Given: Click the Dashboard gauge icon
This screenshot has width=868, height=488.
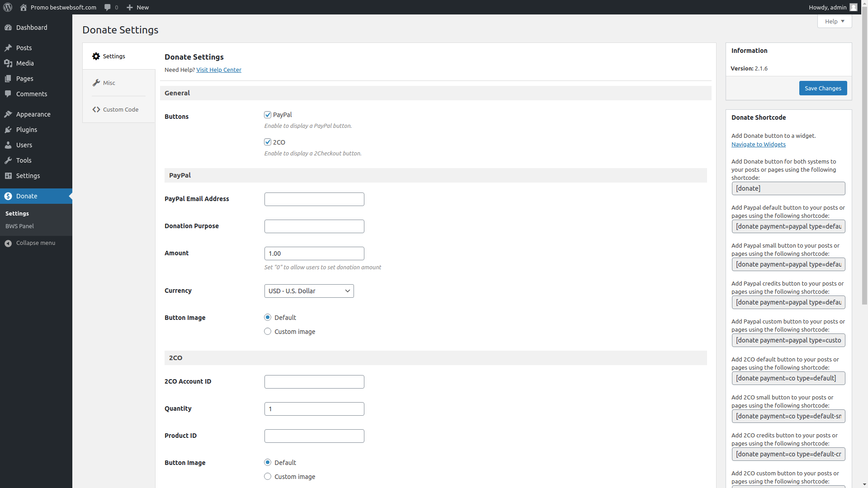Looking at the screenshot, I should tap(8, 28).
